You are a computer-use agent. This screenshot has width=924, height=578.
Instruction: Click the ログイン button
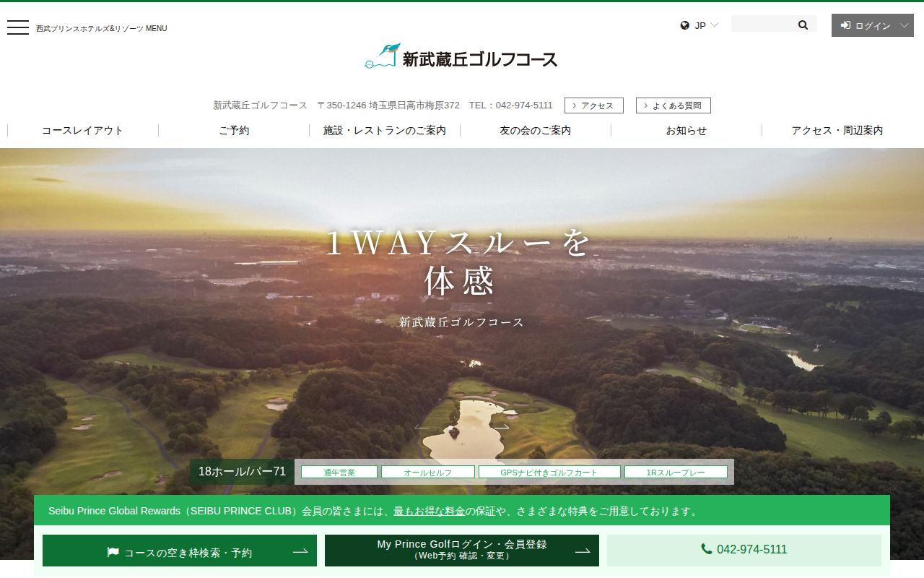[x=873, y=25]
